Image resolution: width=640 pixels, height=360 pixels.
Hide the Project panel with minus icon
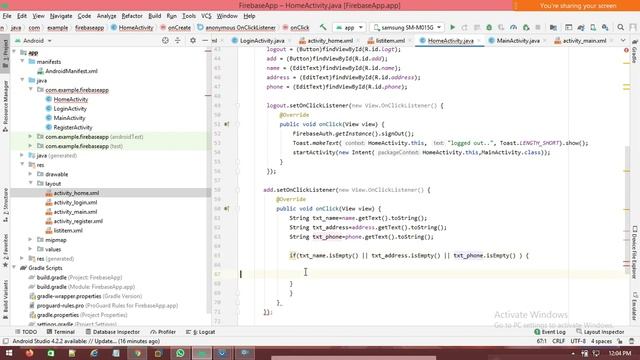(205, 40)
